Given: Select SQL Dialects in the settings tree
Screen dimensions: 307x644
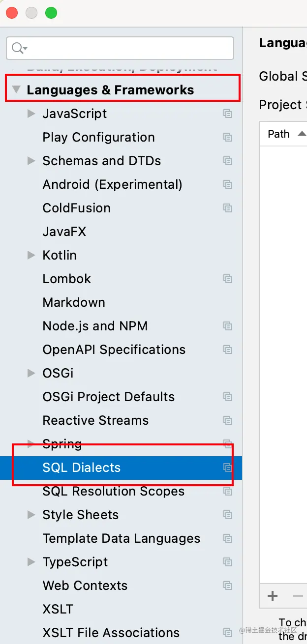Looking at the screenshot, I should tap(82, 468).
